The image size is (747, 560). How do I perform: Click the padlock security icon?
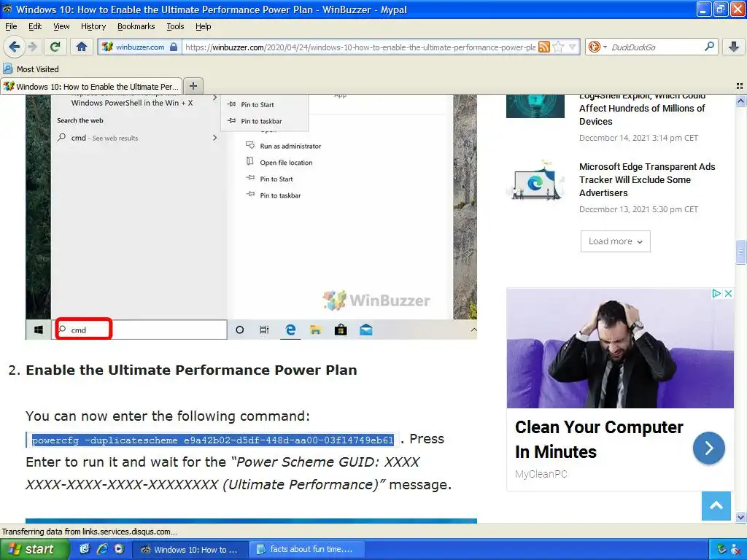coord(174,47)
